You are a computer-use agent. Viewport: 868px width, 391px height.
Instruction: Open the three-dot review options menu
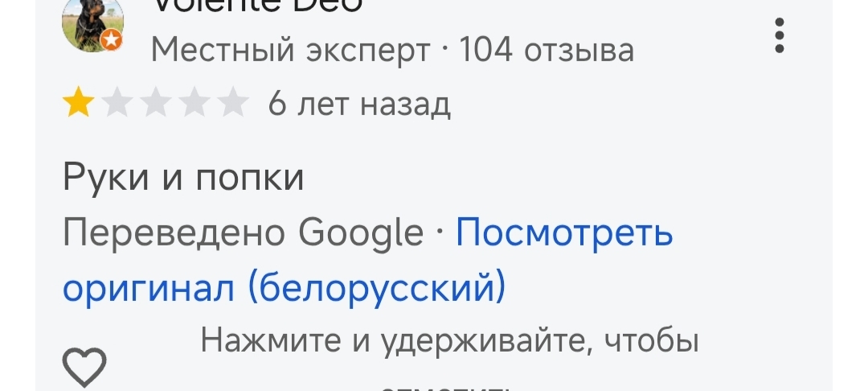(778, 35)
